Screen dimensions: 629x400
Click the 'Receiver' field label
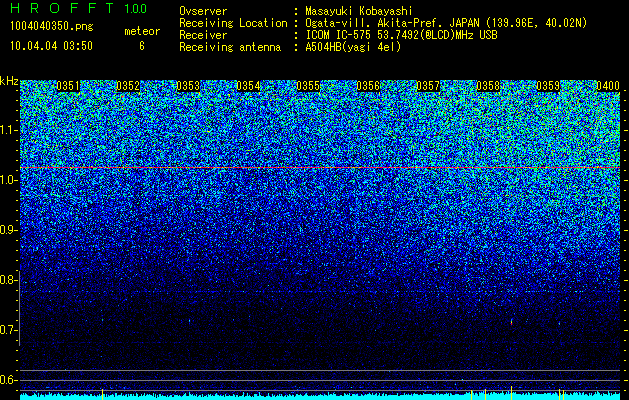point(203,35)
